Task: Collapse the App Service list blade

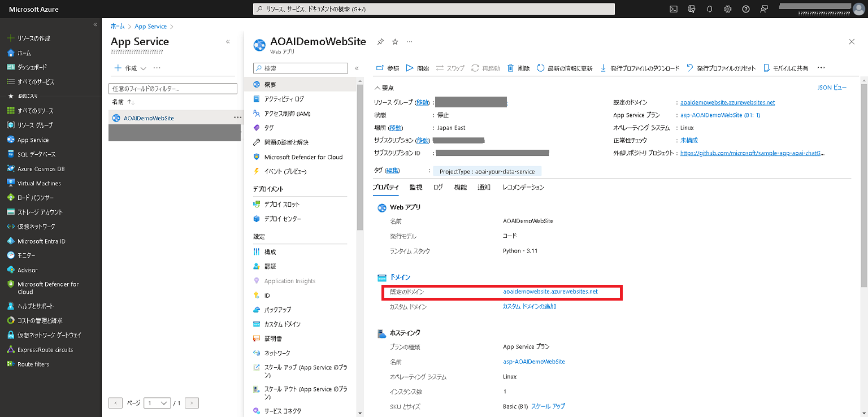Action: click(x=228, y=42)
